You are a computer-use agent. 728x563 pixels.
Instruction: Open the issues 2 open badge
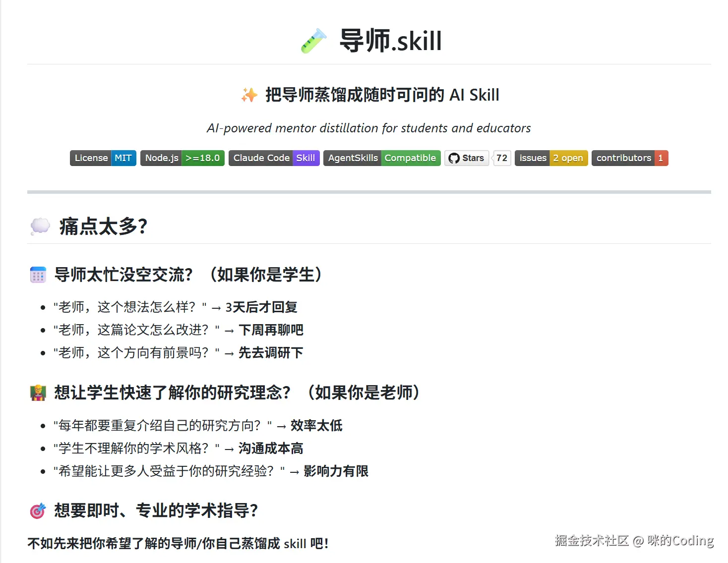tap(551, 158)
